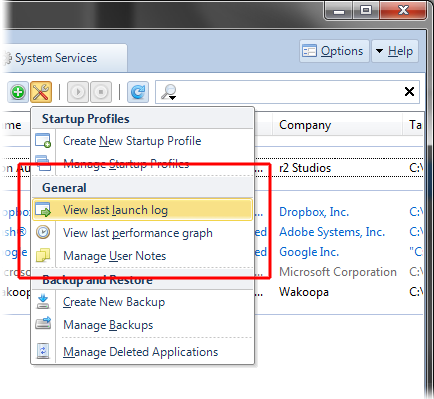Click the grayed-out stop toolbar button
The height and width of the screenshot is (399, 434).
(x=101, y=92)
